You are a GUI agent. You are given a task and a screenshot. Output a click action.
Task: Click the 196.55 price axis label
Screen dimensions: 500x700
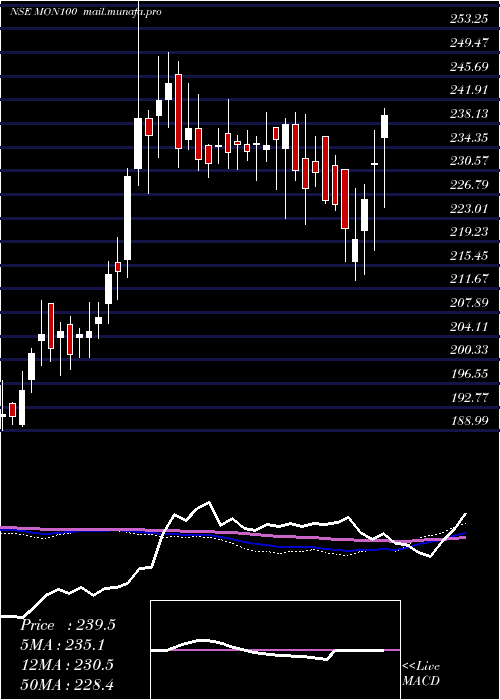[469, 373]
